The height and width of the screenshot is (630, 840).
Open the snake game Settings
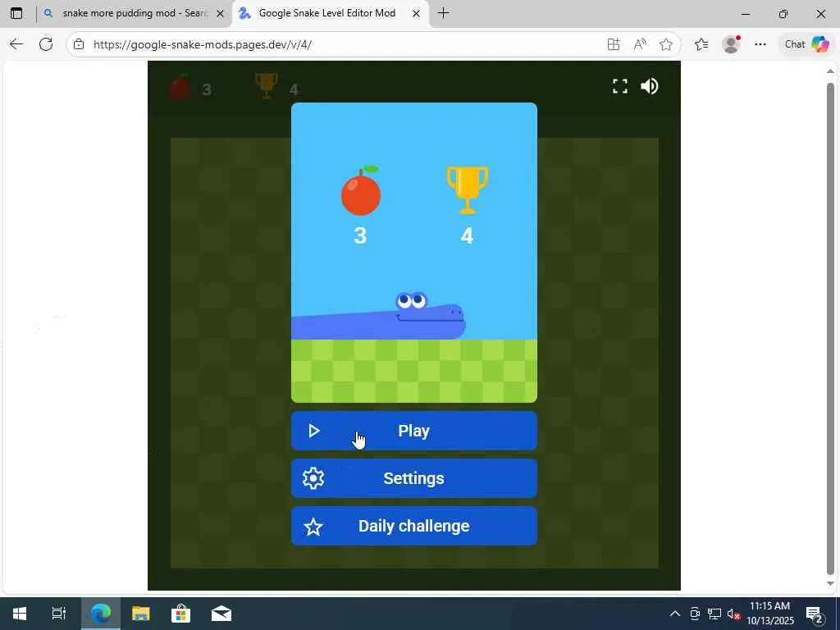pyautogui.click(x=413, y=478)
